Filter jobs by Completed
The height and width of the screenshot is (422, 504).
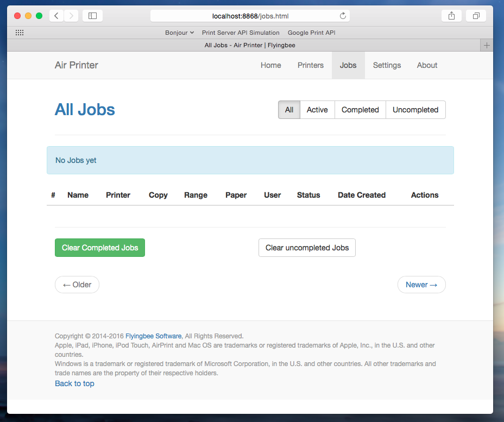point(360,110)
